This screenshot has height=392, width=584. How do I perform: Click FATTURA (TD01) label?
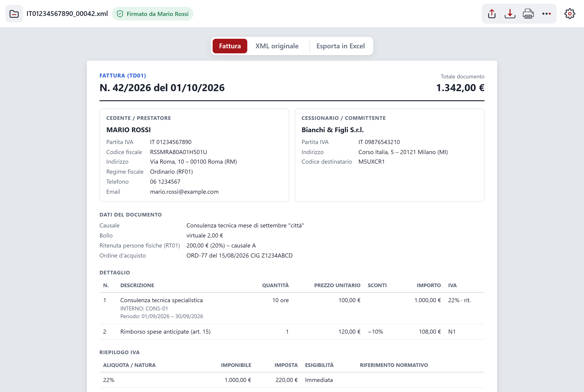[x=123, y=75]
